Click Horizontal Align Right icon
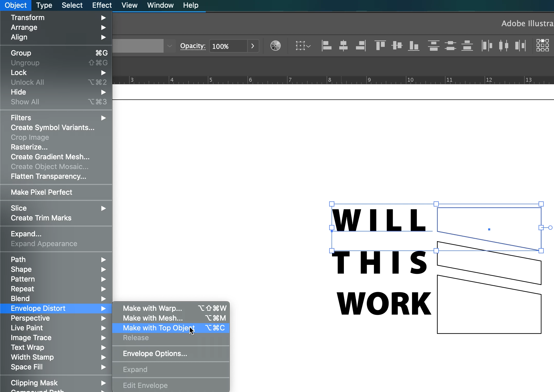Screen dimensions: 554x392 (x=361, y=46)
